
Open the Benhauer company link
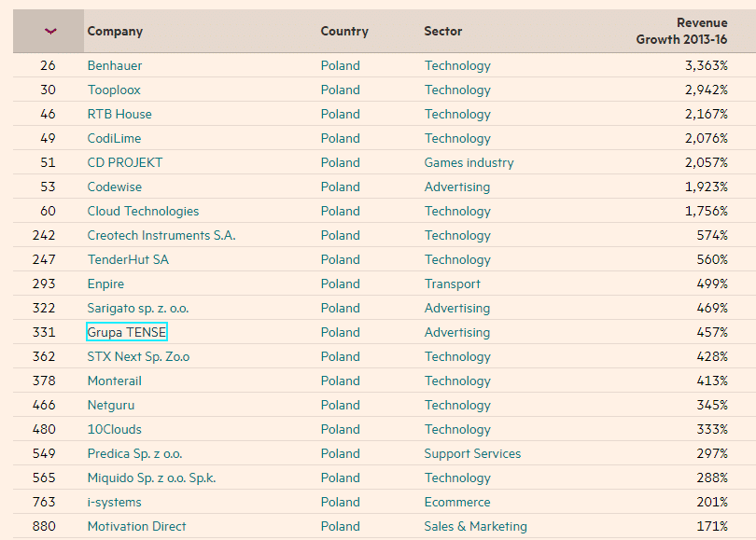coord(115,65)
